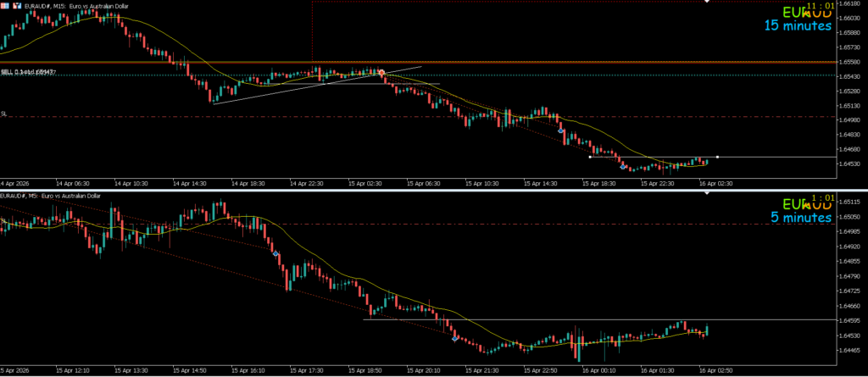Click the '15 minutes' timeframe label
868x377 pixels.
click(797, 27)
